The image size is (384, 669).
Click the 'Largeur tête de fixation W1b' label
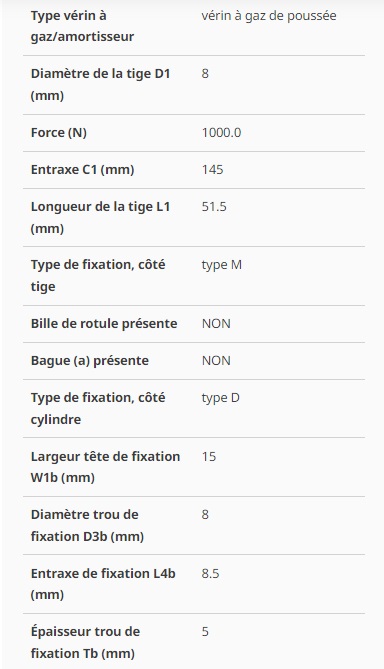coord(105,467)
